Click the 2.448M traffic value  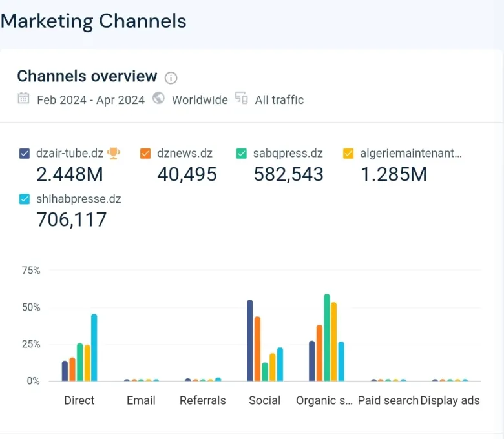coord(69,174)
